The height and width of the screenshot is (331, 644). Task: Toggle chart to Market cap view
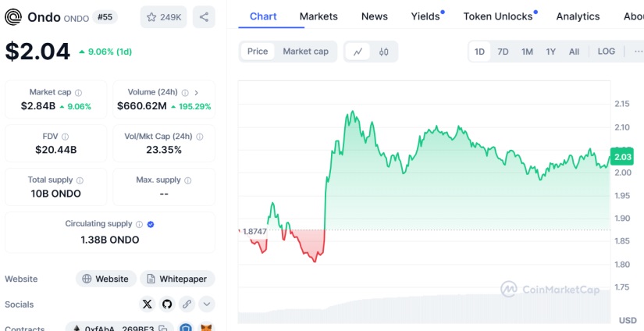[x=305, y=52]
